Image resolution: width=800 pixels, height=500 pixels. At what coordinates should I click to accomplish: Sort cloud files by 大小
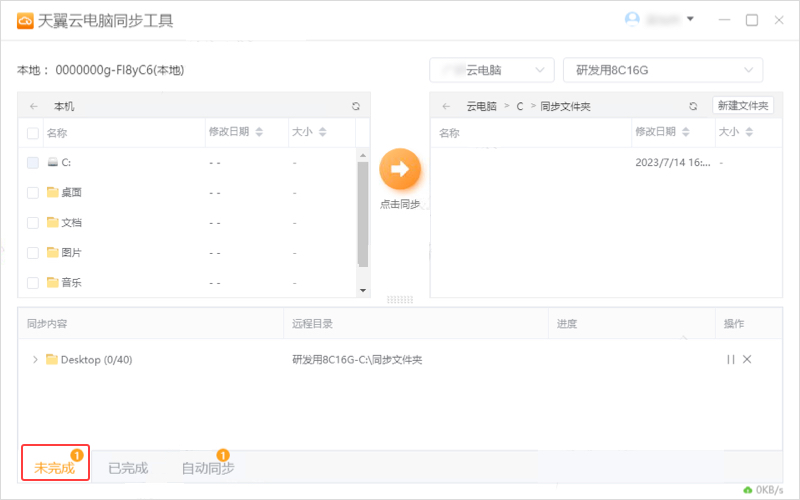pyautogui.click(x=749, y=132)
